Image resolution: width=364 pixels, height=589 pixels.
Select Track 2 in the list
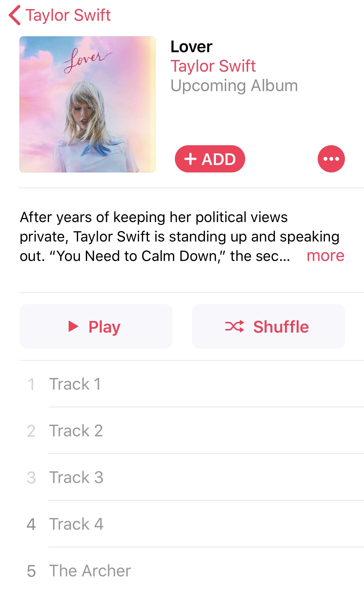click(192, 430)
